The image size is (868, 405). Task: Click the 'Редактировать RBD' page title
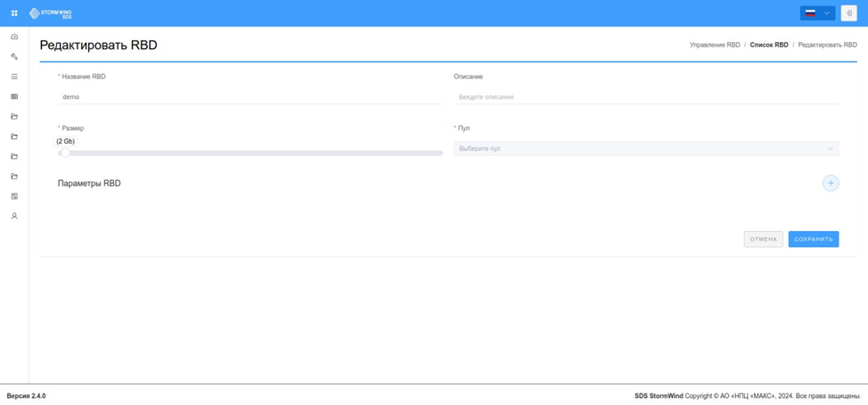tap(99, 45)
